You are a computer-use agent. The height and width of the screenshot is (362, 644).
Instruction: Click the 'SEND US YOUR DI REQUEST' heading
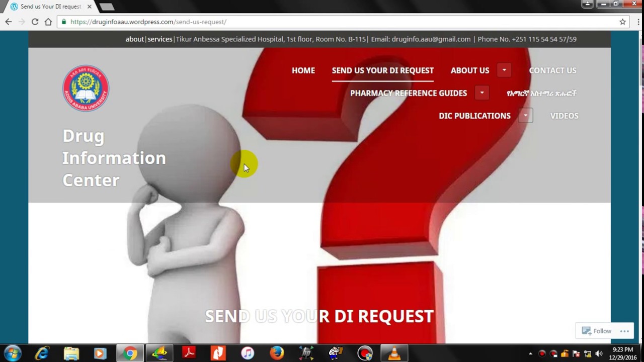319,316
